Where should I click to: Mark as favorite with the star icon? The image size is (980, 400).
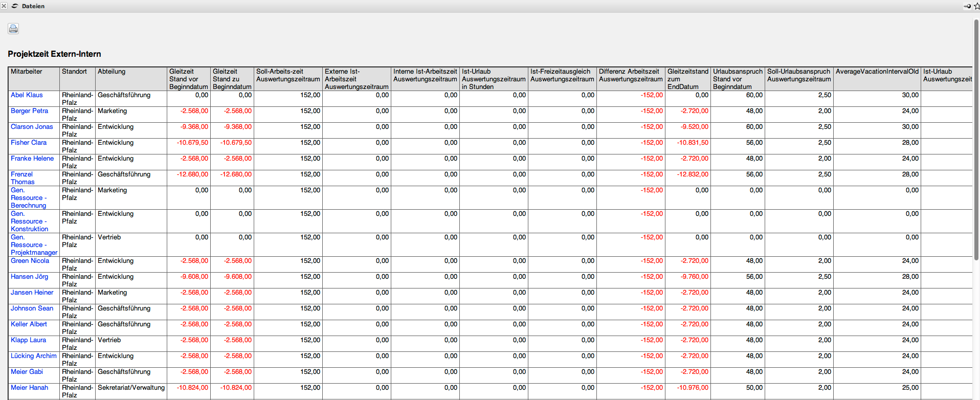[x=976, y=6]
